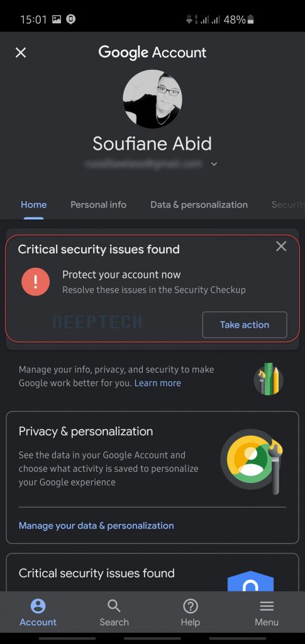Click the Take action button
This screenshot has width=305, height=644.
tap(245, 325)
